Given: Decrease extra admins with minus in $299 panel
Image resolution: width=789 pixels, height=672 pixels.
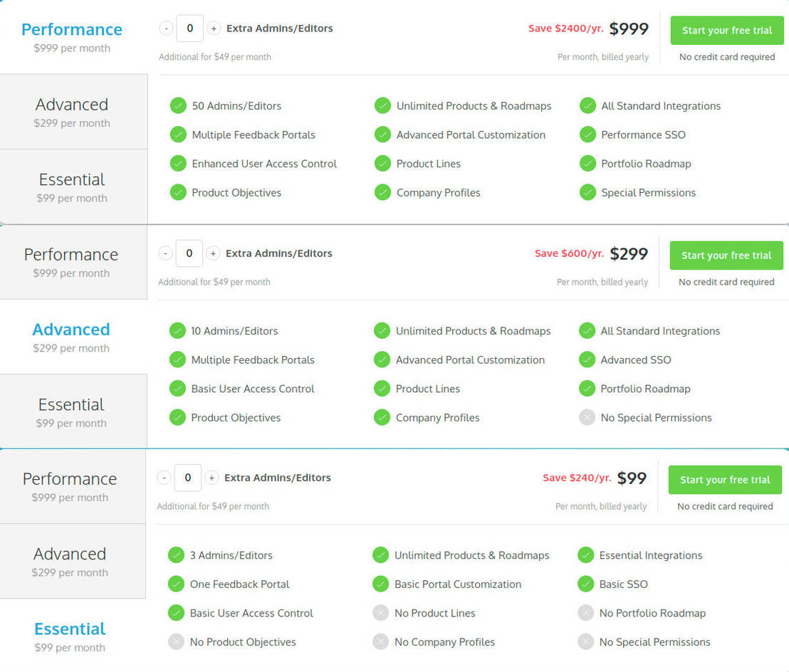Looking at the screenshot, I should click(x=165, y=253).
